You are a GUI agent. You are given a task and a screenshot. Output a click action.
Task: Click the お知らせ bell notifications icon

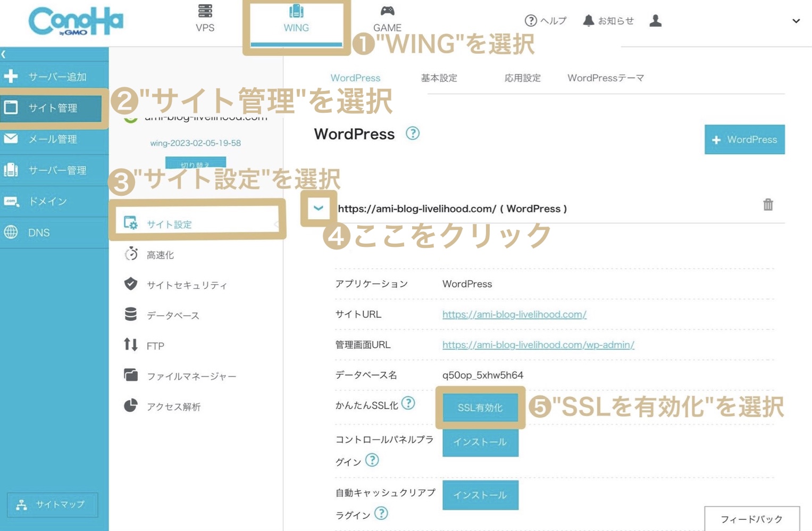tap(588, 21)
